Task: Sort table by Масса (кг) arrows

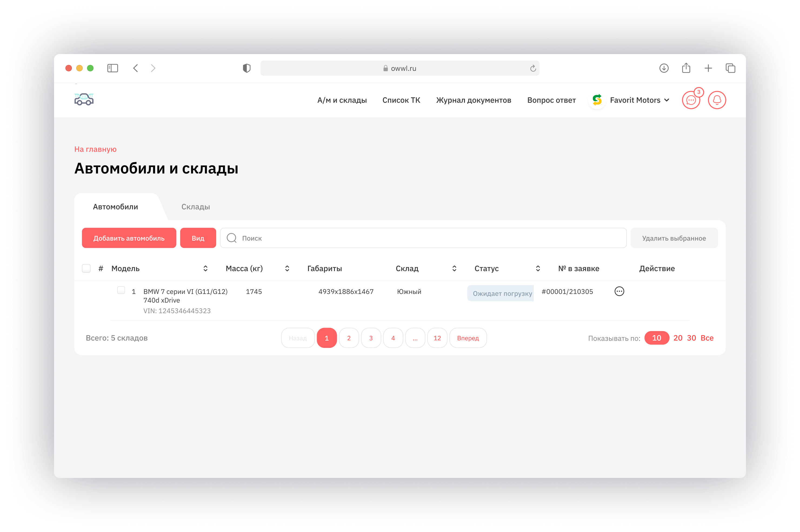Action: click(287, 268)
